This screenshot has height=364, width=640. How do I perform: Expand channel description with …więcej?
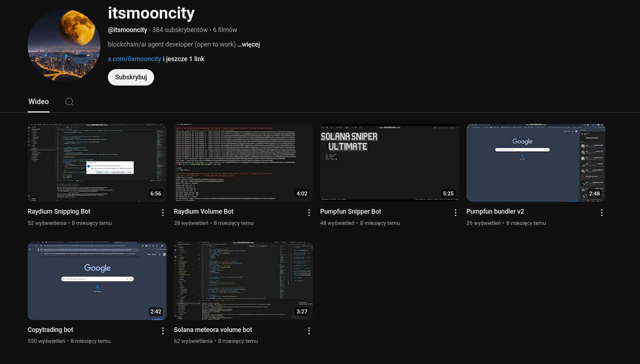point(249,44)
